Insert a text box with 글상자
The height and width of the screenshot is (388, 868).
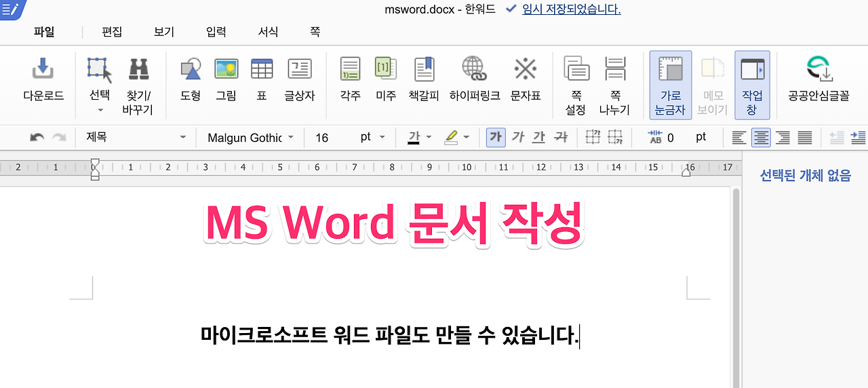click(300, 79)
